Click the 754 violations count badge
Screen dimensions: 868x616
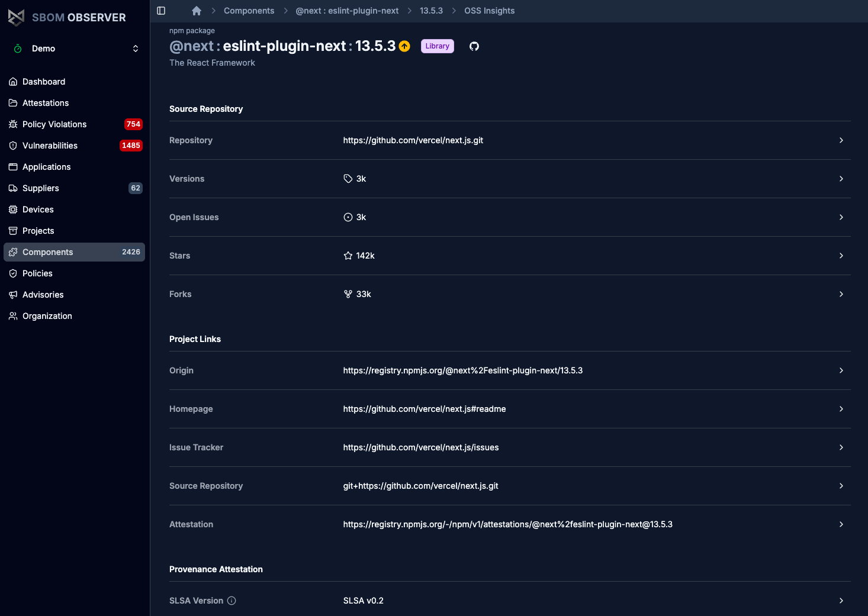pyautogui.click(x=133, y=124)
